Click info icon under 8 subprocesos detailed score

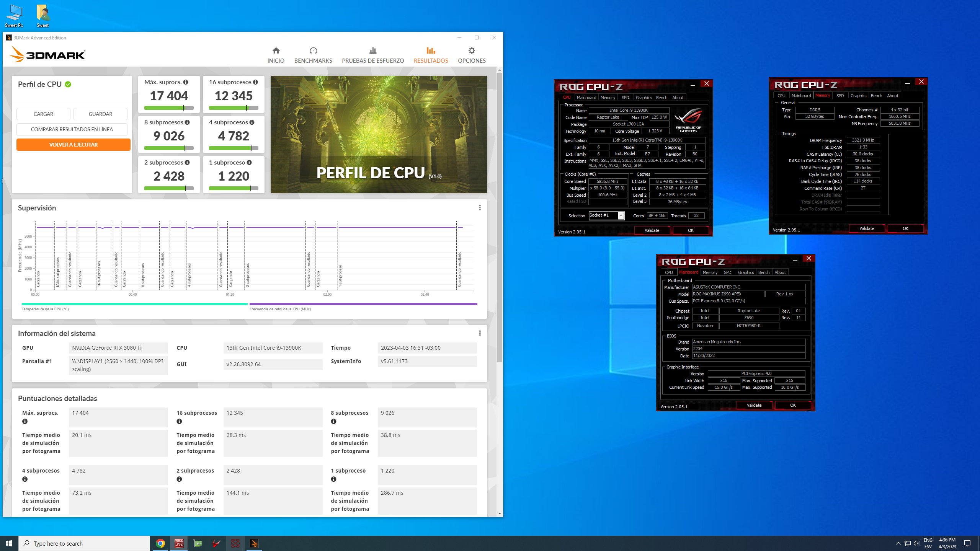point(334,421)
